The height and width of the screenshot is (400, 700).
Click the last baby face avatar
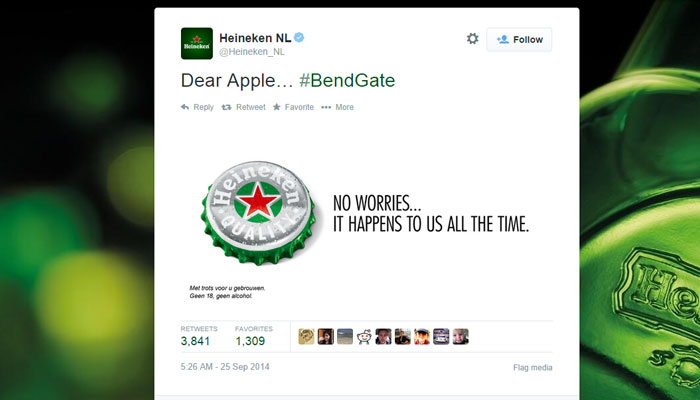tap(461, 337)
